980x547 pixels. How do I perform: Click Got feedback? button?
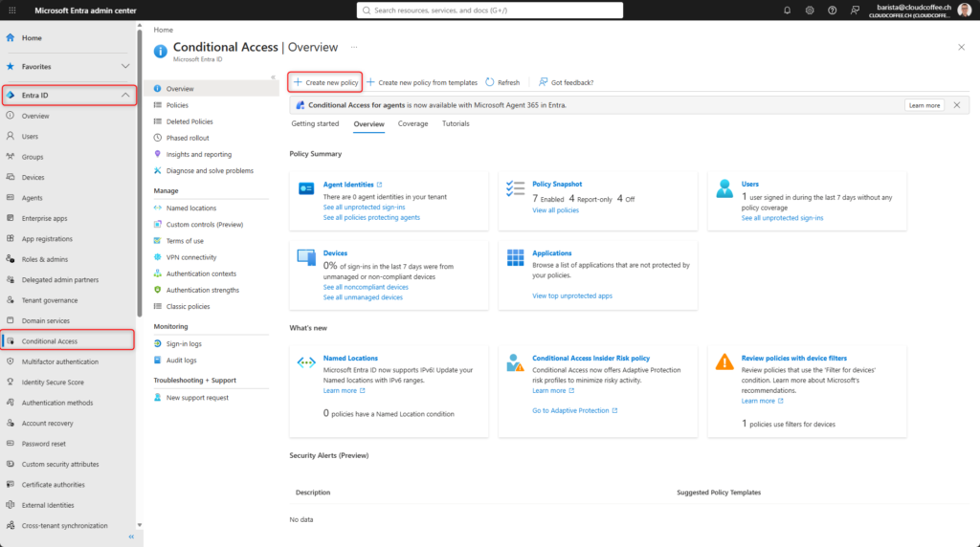567,82
